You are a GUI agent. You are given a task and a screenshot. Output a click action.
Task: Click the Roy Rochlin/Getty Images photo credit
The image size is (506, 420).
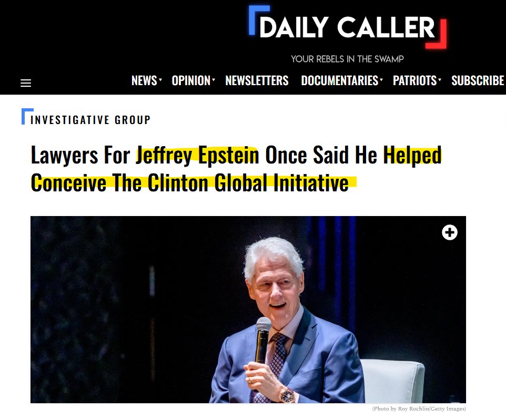(419, 409)
